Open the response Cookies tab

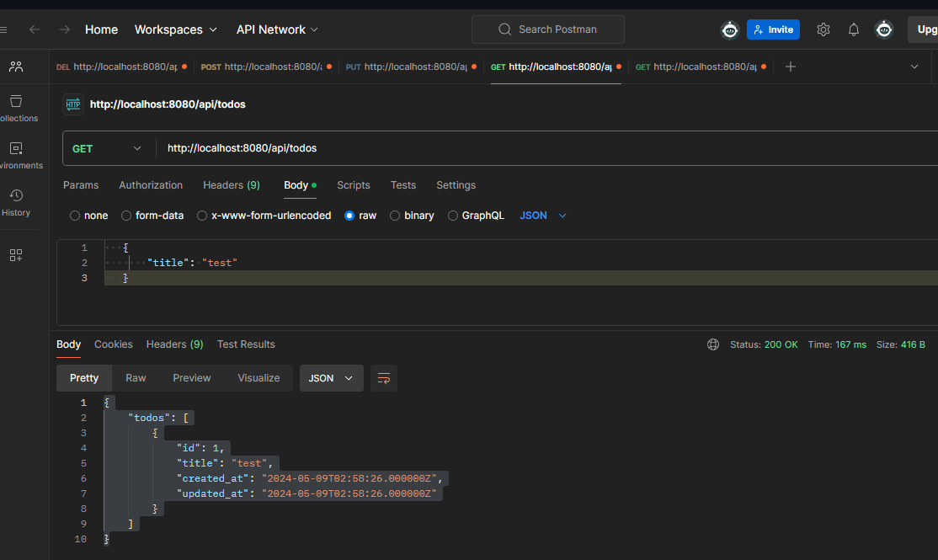pyautogui.click(x=114, y=344)
